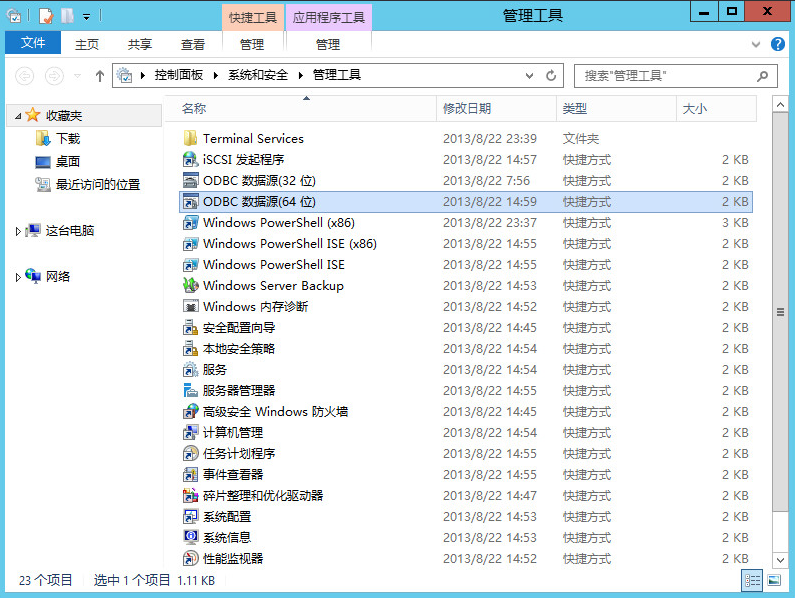This screenshot has height=598, width=795.
Task: Click the new folder icon in quick access toolbar
Action: click(67, 16)
